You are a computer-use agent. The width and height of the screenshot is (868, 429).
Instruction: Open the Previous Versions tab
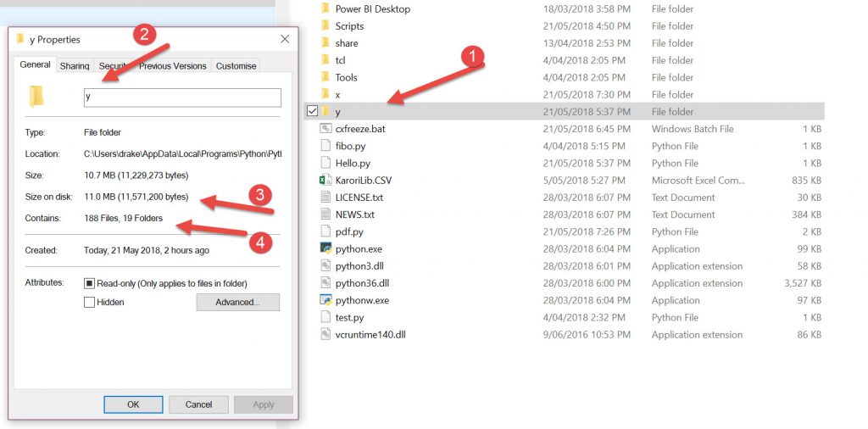(x=172, y=66)
